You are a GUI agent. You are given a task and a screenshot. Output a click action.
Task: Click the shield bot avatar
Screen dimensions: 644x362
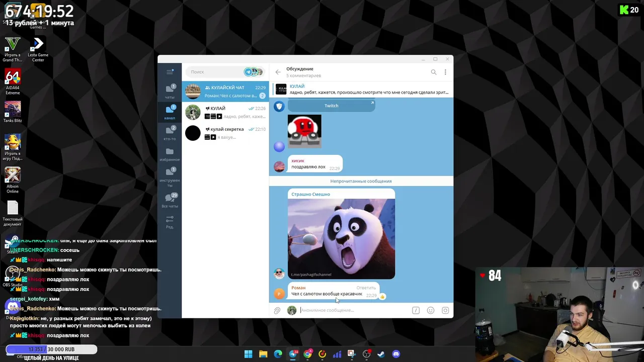[279, 106]
